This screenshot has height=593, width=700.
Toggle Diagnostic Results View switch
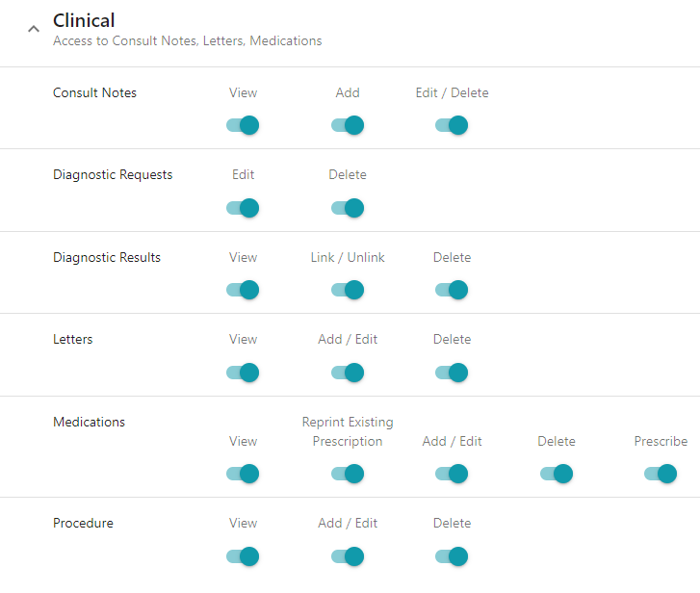click(243, 290)
